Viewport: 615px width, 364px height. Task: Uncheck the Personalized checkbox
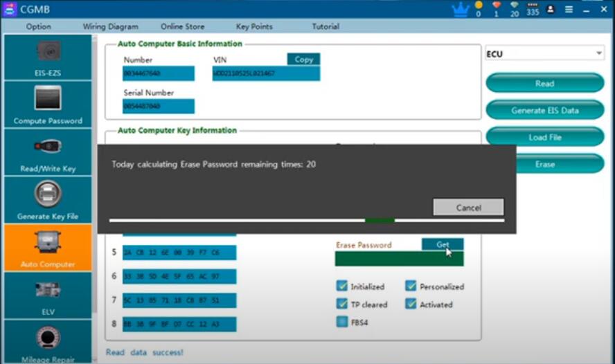[411, 286]
